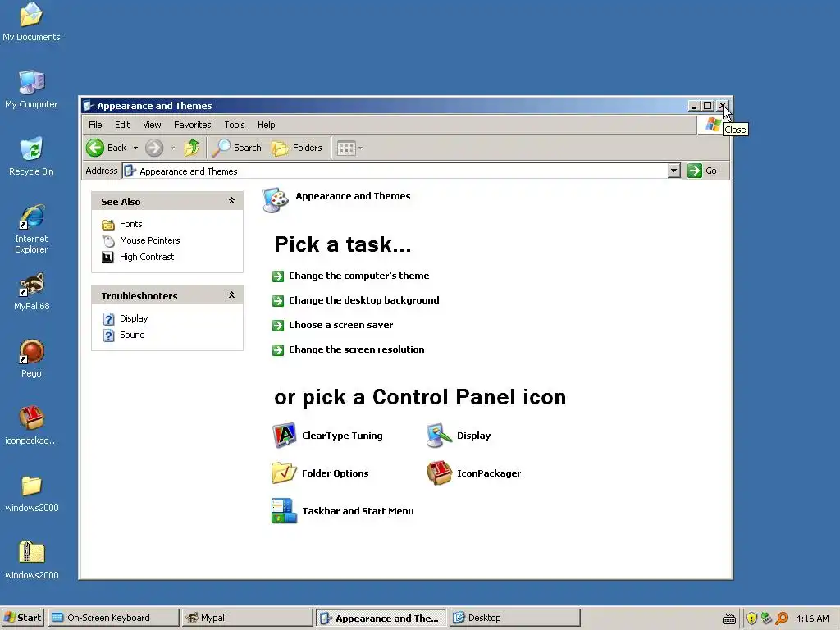The image size is (840, 630).
Task: Switch to On-Screen Keyboard taskbar button
Action: click(114, 618)
